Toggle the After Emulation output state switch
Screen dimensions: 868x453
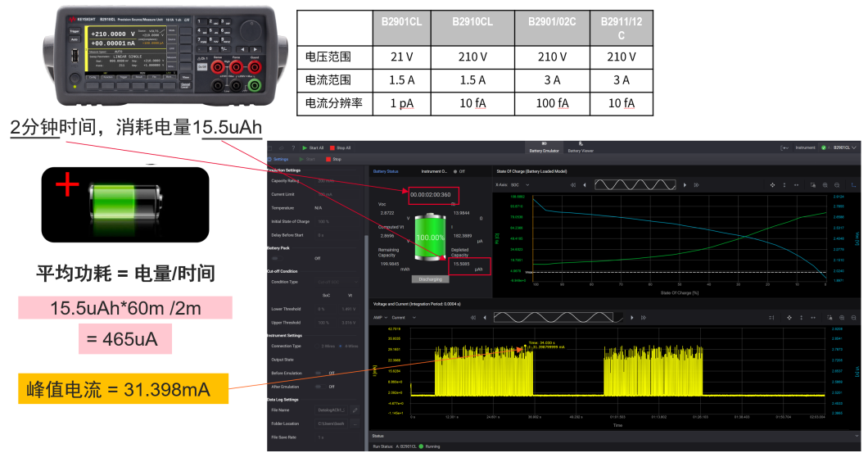pyautogui.click(x=319, y=387)
